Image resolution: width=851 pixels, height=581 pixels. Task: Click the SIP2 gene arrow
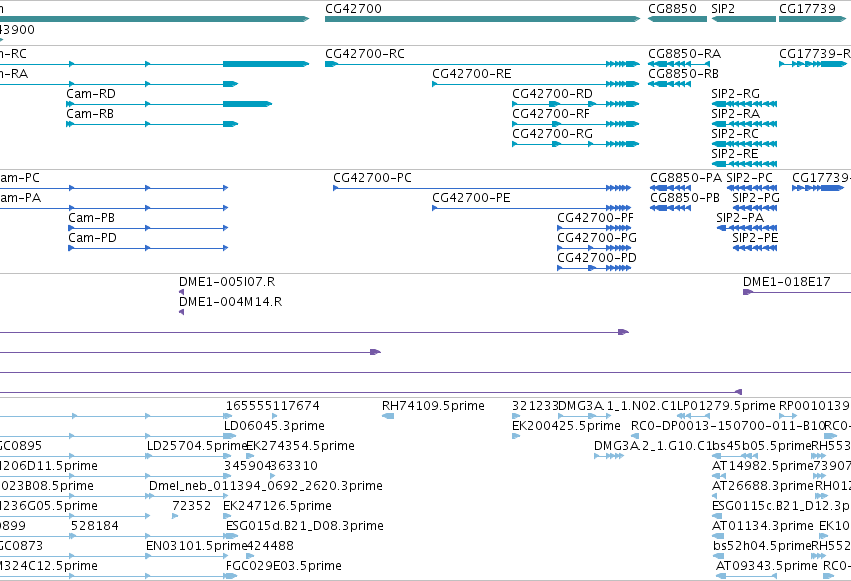tap(744, 19)
